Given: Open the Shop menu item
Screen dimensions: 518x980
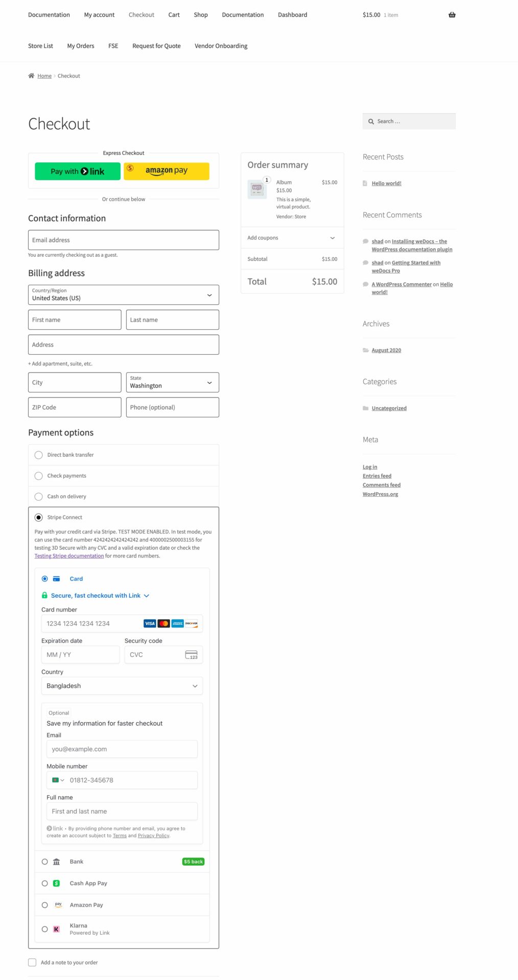Looking at the screenshot, I should (201, 15).
